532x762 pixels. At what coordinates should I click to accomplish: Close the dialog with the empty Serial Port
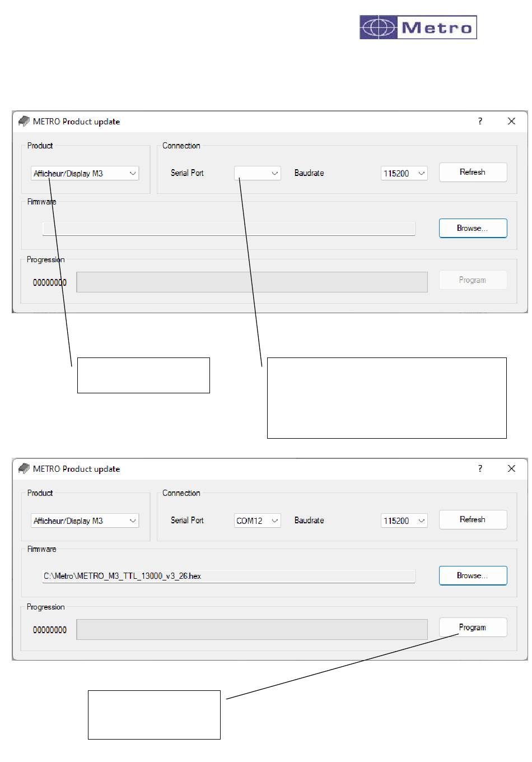pos(511,121)
